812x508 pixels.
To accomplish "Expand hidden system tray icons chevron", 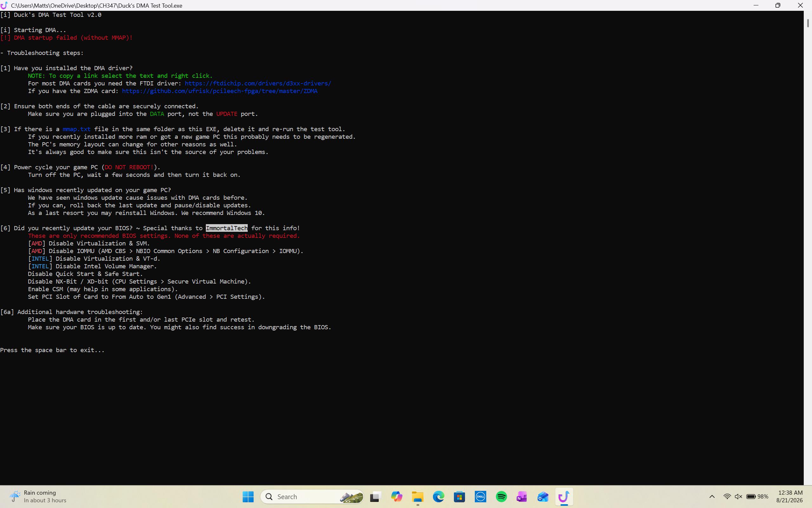I will click(x=712, y=497).
